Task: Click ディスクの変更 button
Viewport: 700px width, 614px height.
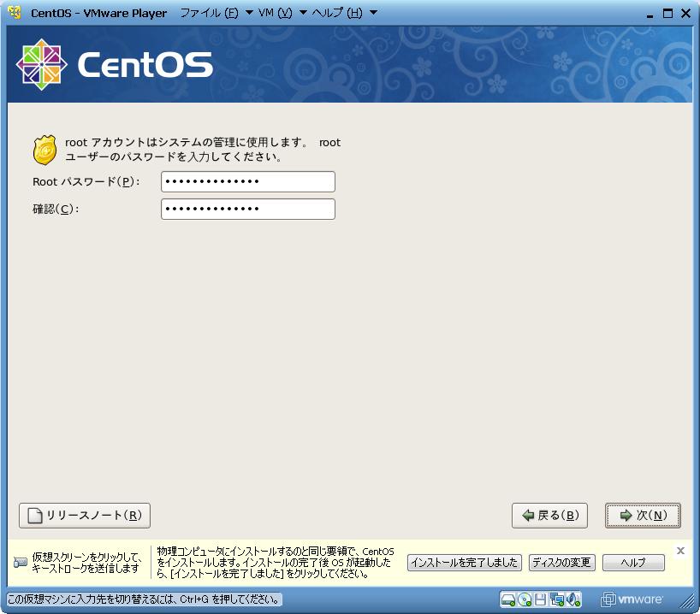Action: tap(561, 562)
